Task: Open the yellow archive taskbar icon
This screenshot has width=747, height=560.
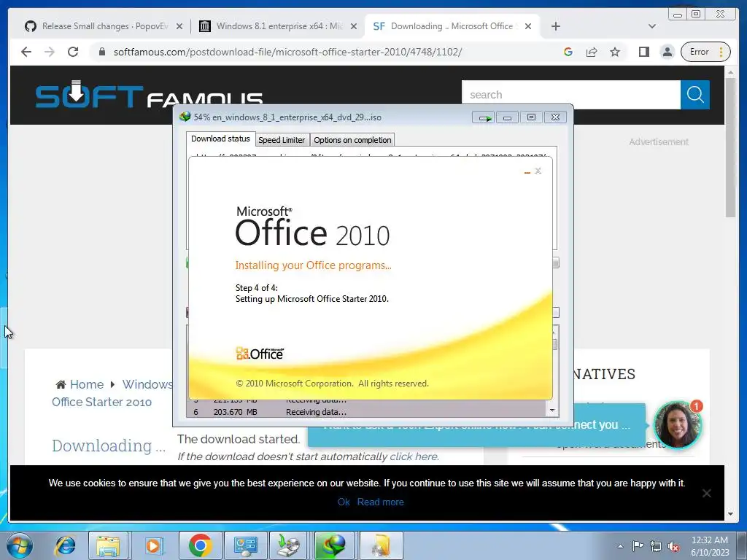Action: pos(381,545)
